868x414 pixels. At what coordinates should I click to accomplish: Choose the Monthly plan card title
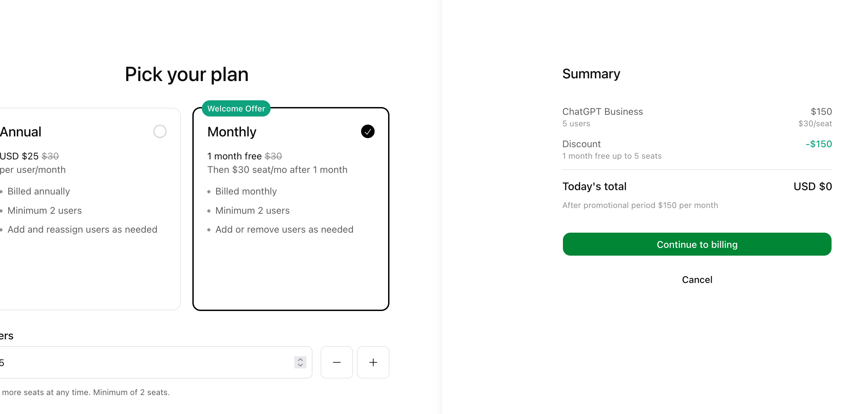coord(232,132)
